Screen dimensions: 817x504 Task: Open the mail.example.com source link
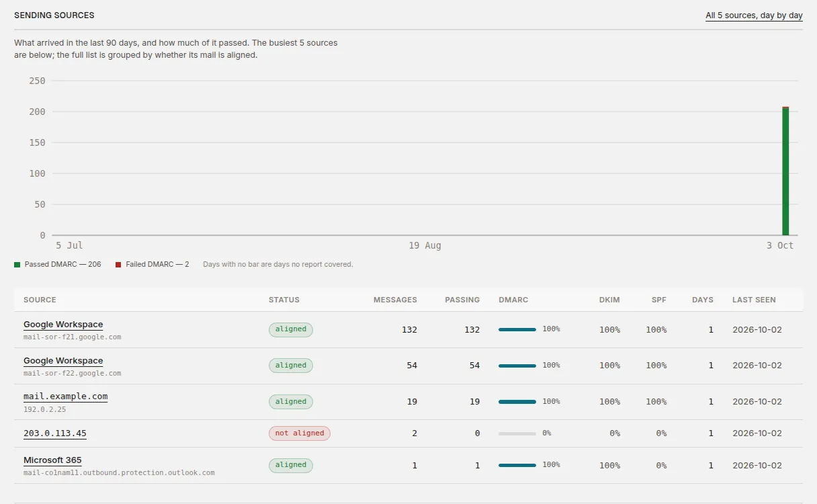(x=65, y=396)
